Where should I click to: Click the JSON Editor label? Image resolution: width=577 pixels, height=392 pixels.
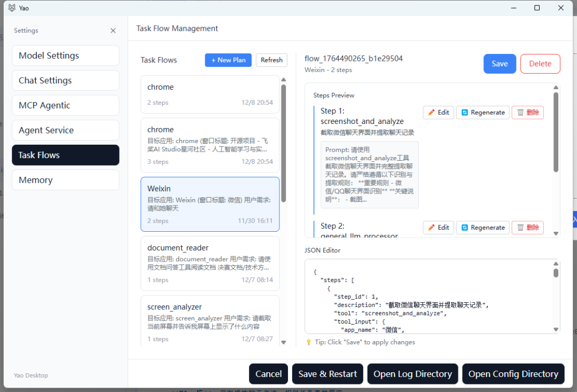322,250
